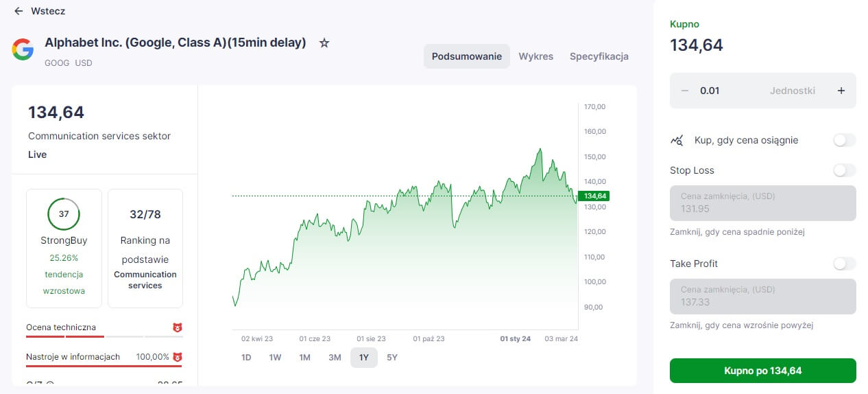
Task: Click the price alert chart icon
Action: (x=677, y=140)
